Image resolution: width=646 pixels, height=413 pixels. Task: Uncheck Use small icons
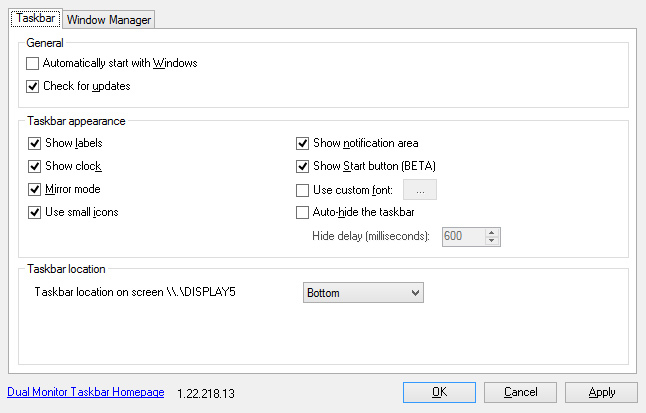pos(34,213)
